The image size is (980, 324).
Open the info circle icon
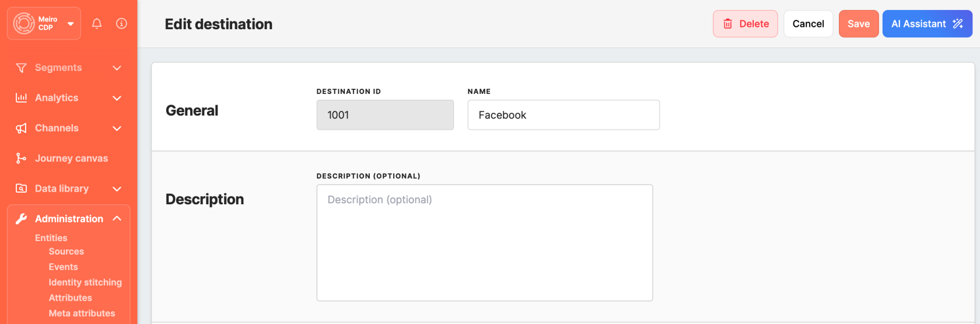click(x=121, y=23)
